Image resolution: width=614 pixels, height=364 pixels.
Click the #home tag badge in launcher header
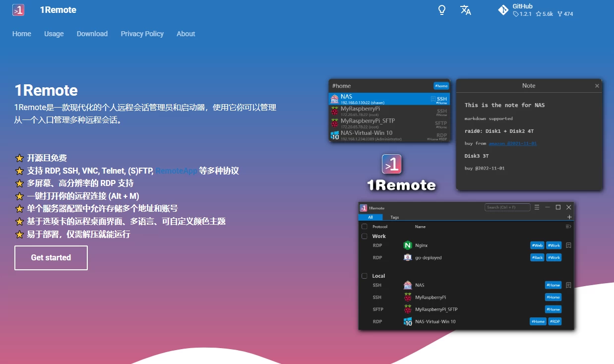441,86
